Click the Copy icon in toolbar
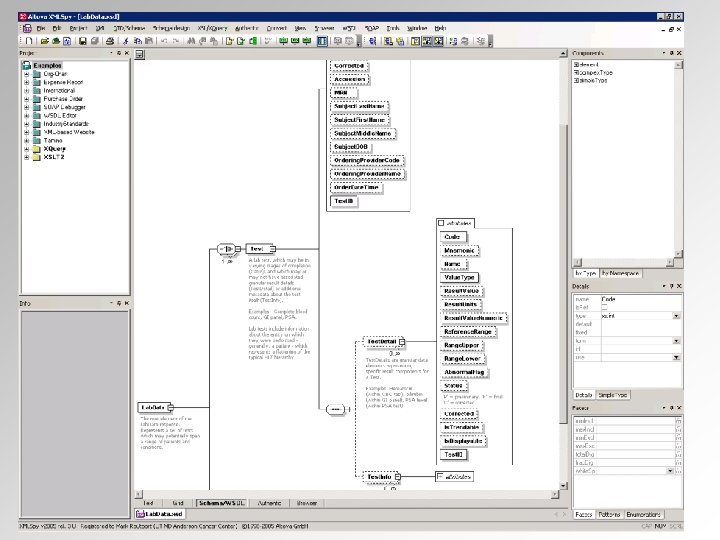This screenshot has height=540, width=720. click(x=137, y=41)
